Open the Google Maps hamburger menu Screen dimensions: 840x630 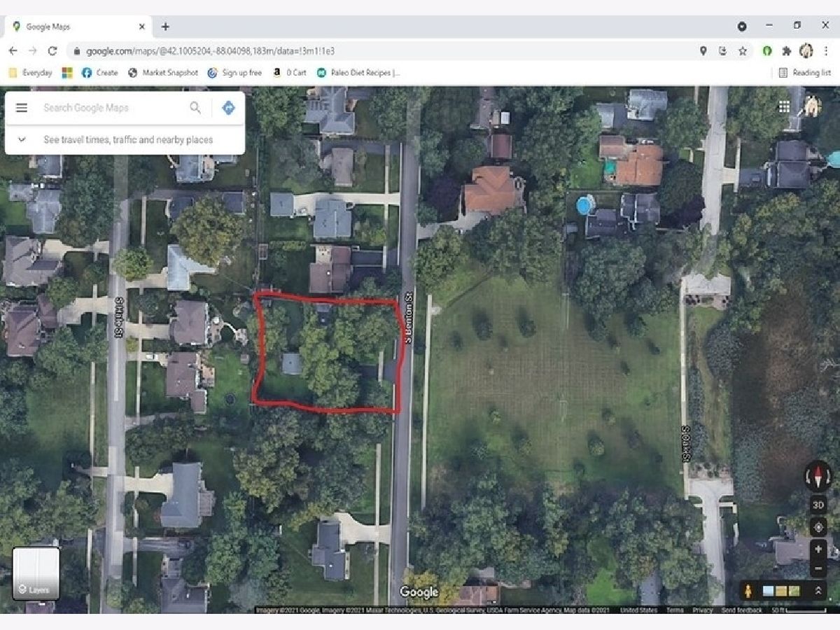tap(22, 108)
